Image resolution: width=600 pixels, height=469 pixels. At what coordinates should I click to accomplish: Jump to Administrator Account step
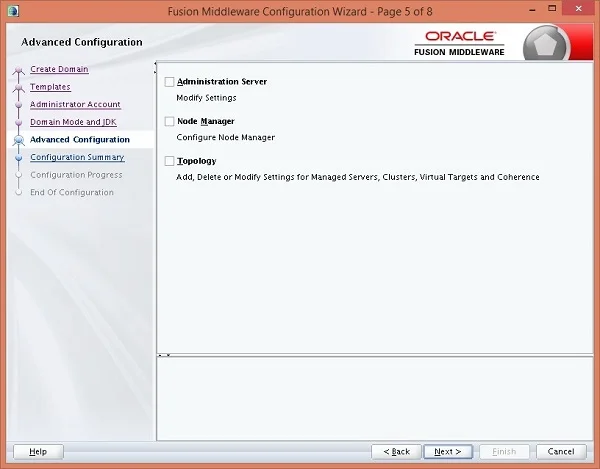point(75,104)
